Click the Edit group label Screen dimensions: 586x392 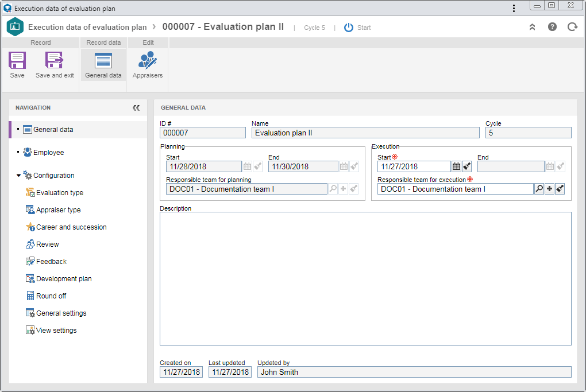click(148, 42)
